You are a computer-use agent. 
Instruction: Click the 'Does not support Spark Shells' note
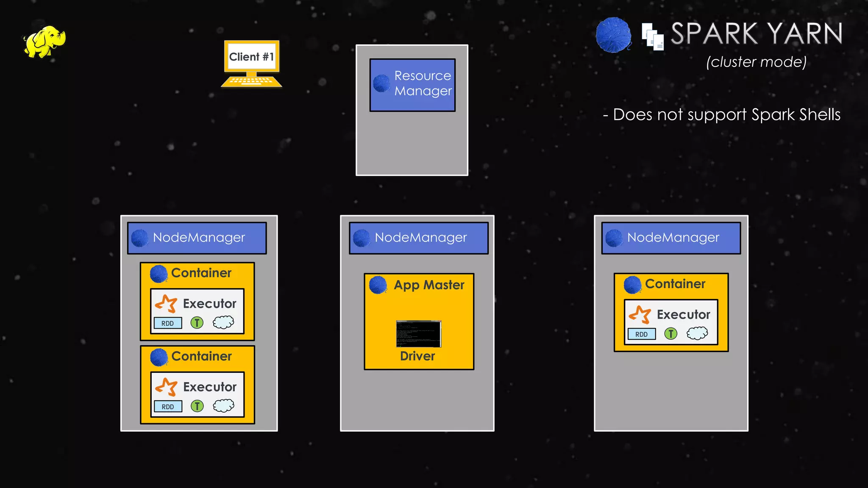(x=722, y=115)
